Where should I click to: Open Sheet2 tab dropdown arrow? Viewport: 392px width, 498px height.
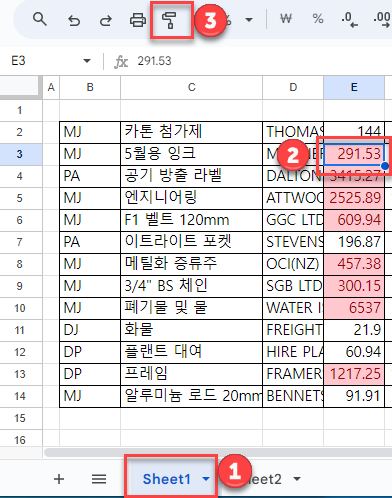click(297, 479)
